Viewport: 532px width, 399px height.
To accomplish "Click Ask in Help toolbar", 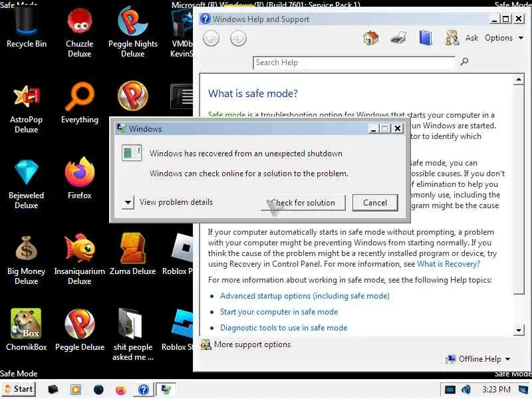I will [471, 38].
